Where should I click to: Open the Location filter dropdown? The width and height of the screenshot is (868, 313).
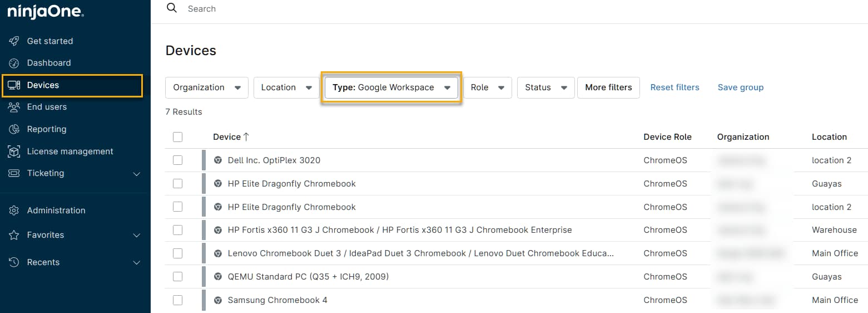tap(286, 87)
